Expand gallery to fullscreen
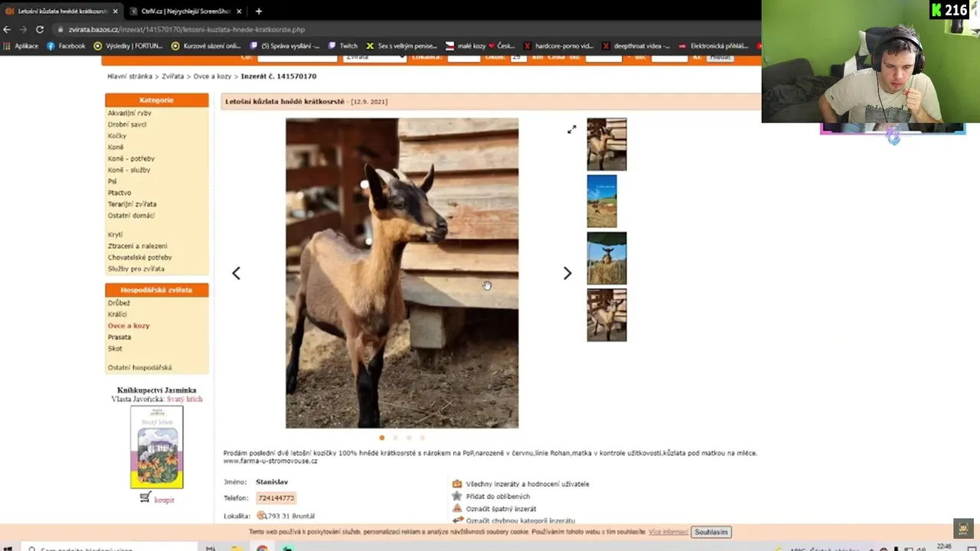This screenshot has height=551, width=980. click(x=571, y=129)
